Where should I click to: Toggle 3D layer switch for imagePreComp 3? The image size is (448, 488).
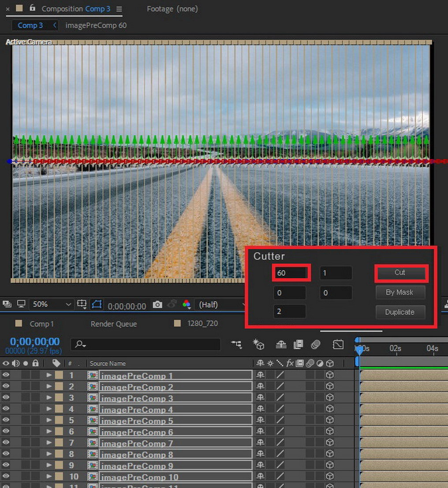point(330,398)
